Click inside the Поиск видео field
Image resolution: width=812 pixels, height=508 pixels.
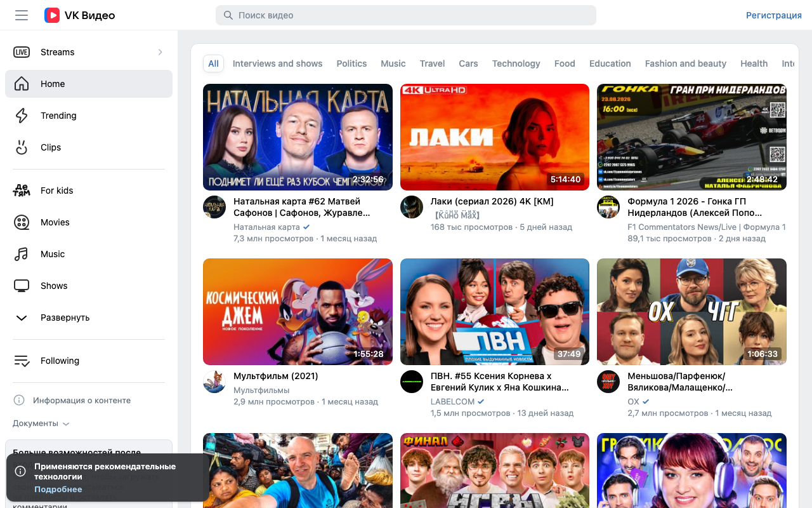click(406, 15)
